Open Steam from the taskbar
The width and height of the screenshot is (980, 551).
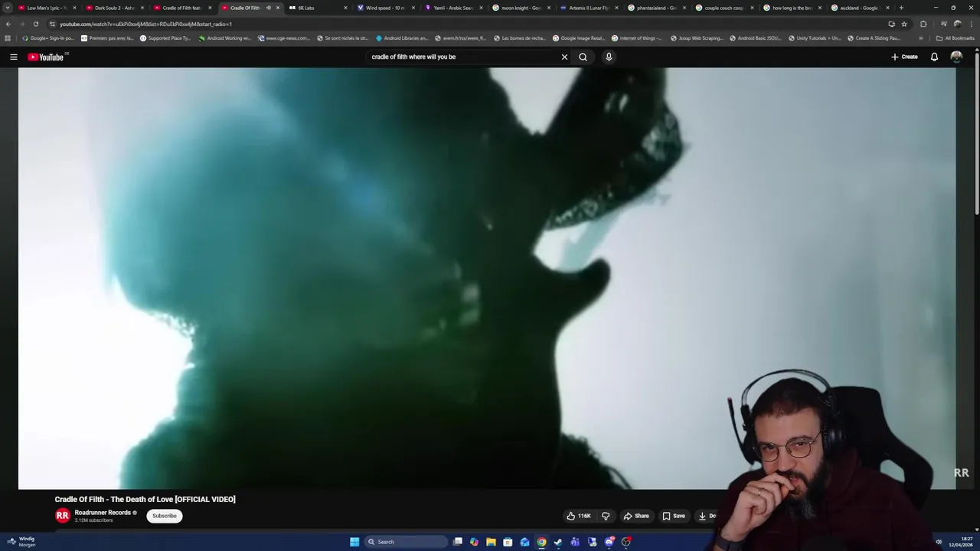558,542
